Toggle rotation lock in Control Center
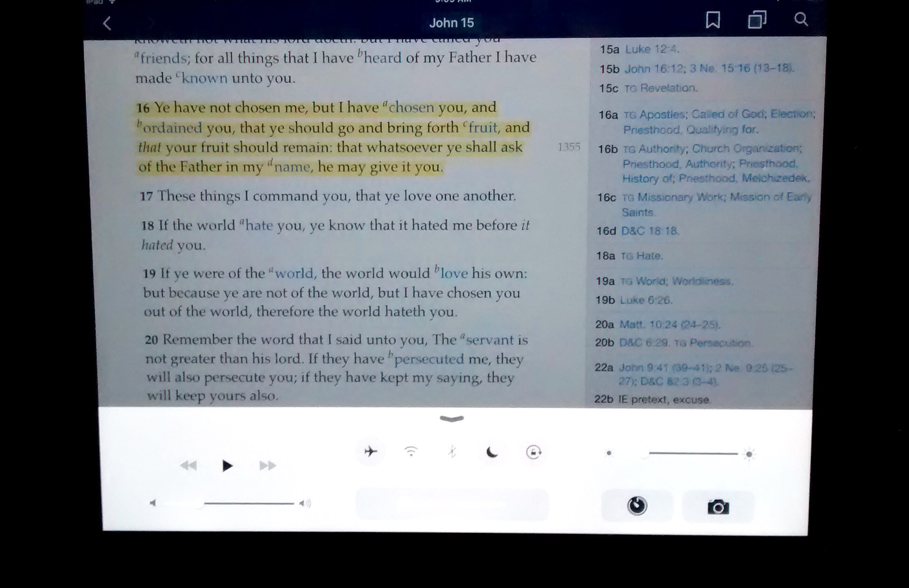Image resolution: width=909 pixels, height=588 pixels. tap(533, 452)
